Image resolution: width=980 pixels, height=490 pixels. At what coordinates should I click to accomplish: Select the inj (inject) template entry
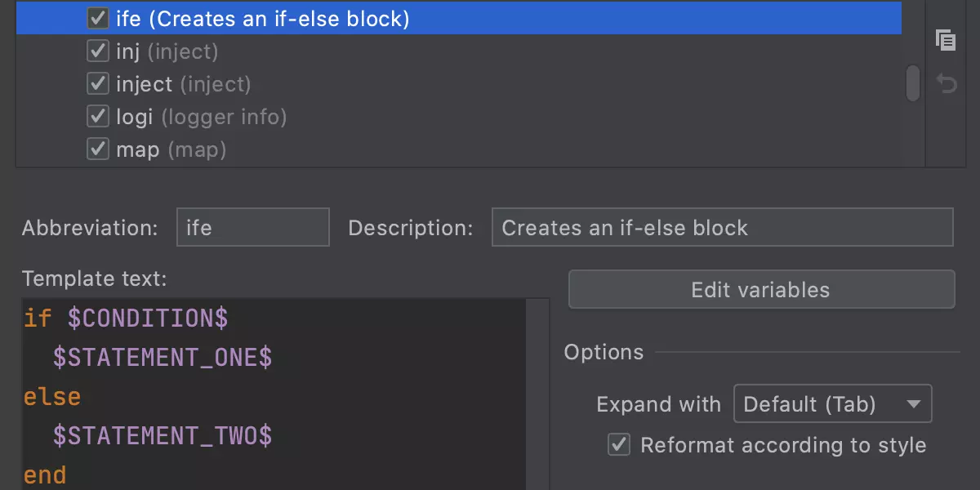(459, 51)
